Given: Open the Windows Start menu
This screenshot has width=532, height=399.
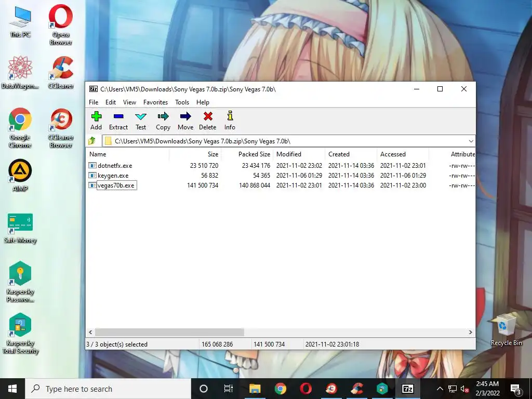Looking at the screenshot, I should (x=12, y=389).
